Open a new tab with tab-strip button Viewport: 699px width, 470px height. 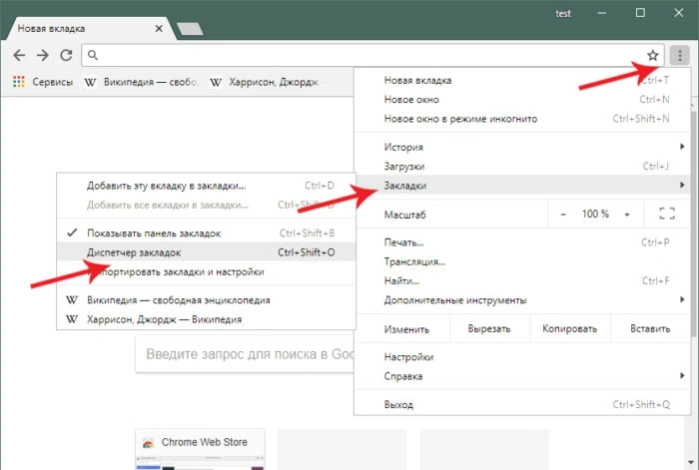tap(190, 29)
